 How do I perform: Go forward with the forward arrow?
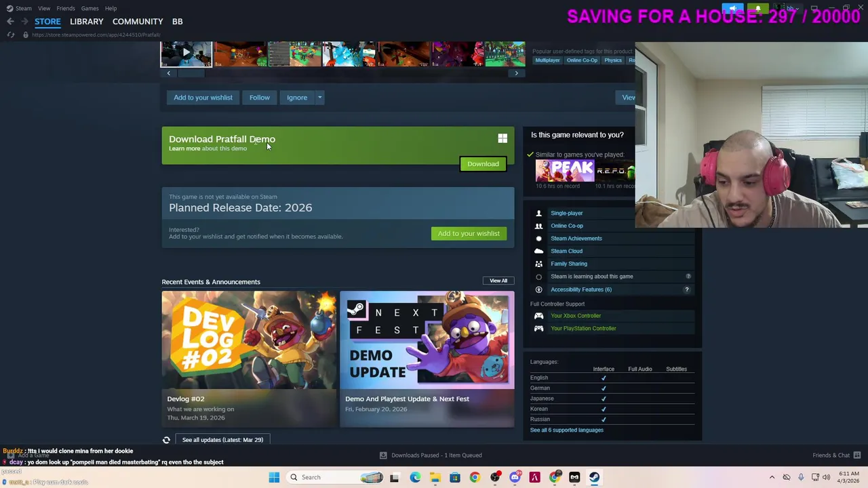tap(24, 22)
